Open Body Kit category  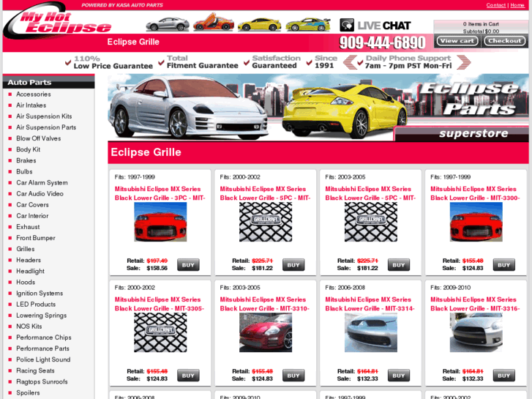tap(28, 150)
